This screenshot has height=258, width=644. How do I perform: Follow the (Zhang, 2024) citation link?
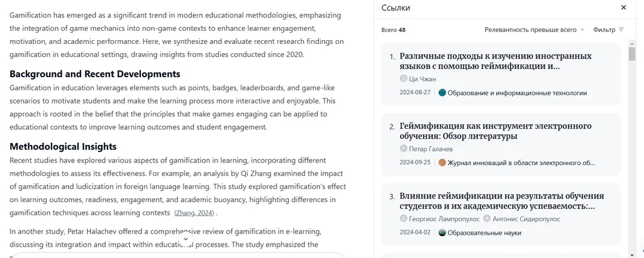pyautogui.click(x=195, y=213)
